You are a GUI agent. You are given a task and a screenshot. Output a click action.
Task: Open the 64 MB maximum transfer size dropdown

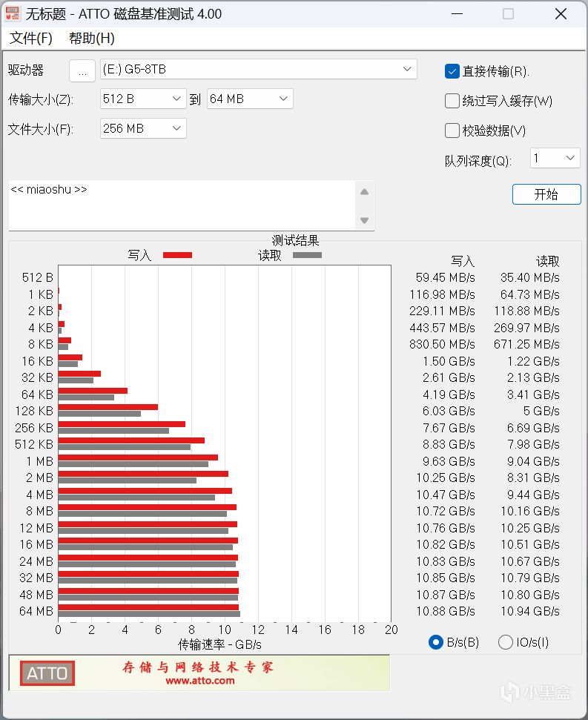coord(250,99)
